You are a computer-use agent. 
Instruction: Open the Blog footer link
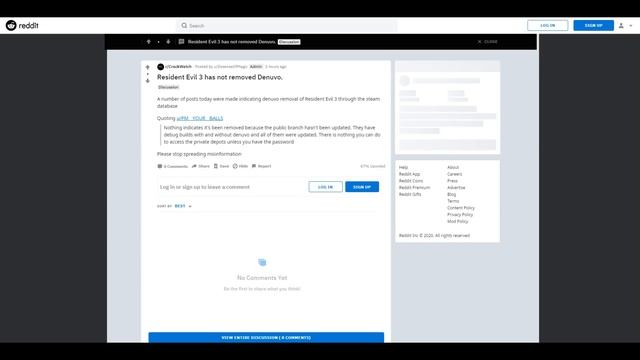[x=451, y=194]
